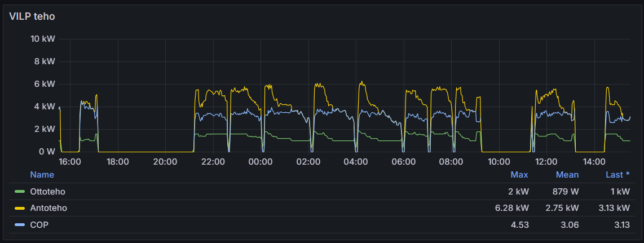Isolate the Antoteho series in the legend

pyautogui.click(x=48, y=208)
